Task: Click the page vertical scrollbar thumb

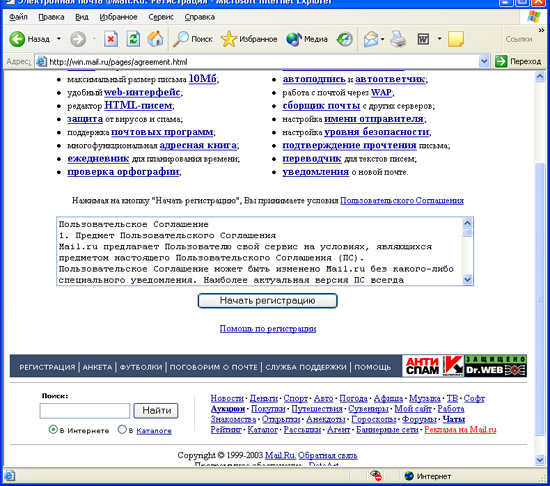Action: click(540, 298)
